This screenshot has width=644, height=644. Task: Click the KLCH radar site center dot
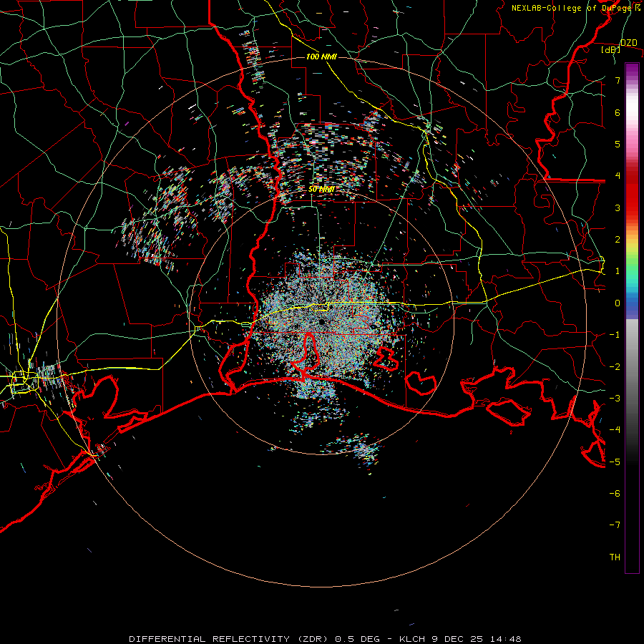click(x=321, y=321)
